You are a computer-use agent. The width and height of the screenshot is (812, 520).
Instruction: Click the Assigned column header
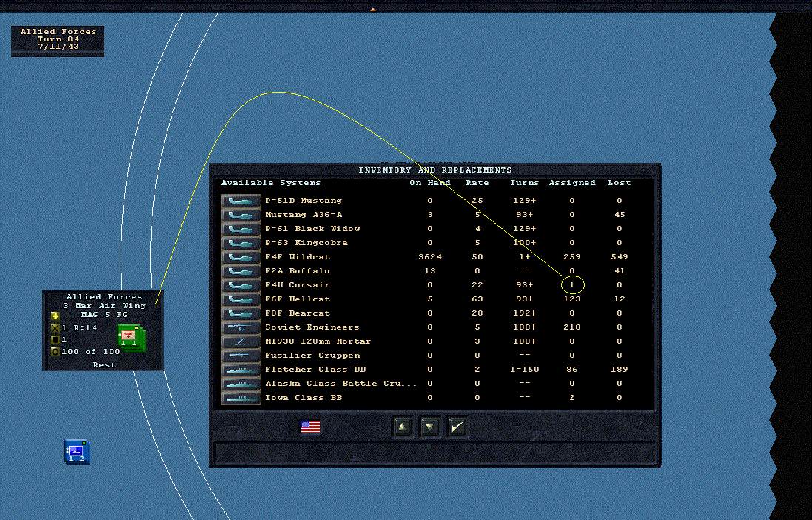tap(572, 183)
